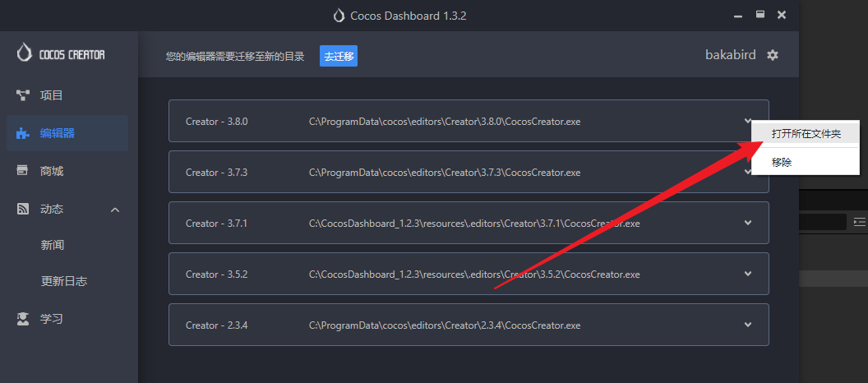Expand the Creator 3.7.1 row dropdown arrow
Screen dimensions: 868x383
748,223
